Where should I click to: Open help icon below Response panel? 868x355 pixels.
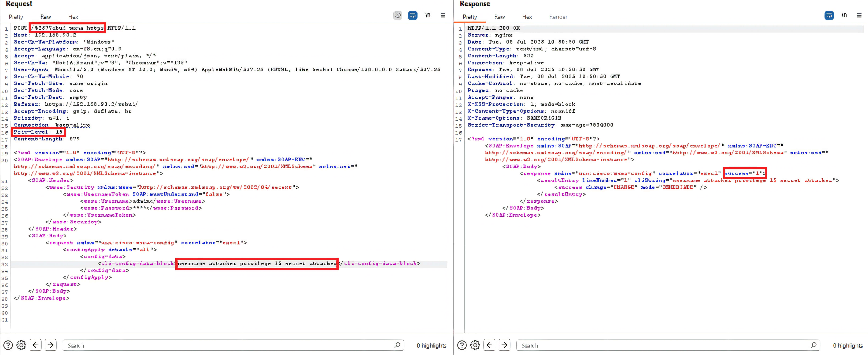[462, 345]
